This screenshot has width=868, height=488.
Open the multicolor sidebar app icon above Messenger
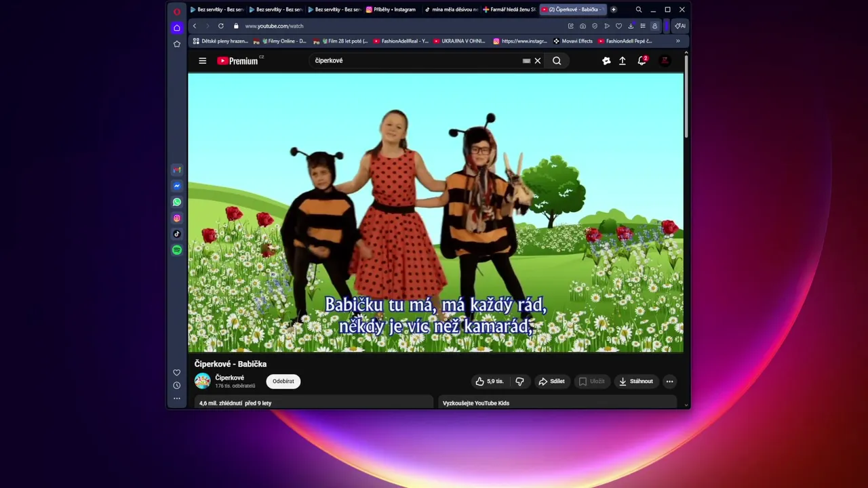pos(177,169)
